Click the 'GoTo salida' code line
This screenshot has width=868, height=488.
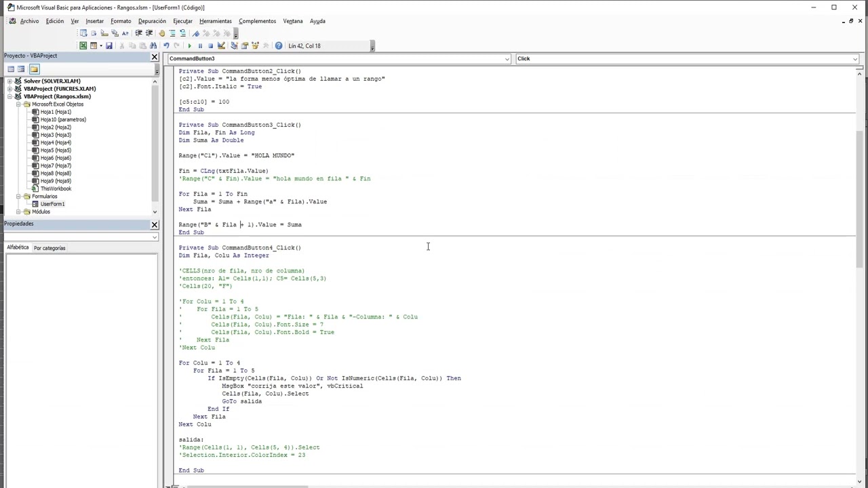[241, 401]
